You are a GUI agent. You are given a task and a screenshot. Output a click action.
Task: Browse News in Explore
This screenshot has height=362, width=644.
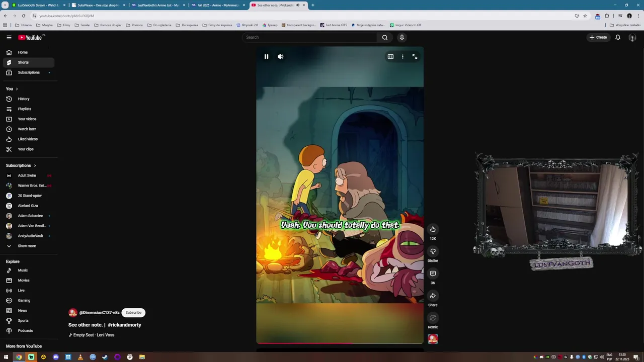click(x=29, y=311)
